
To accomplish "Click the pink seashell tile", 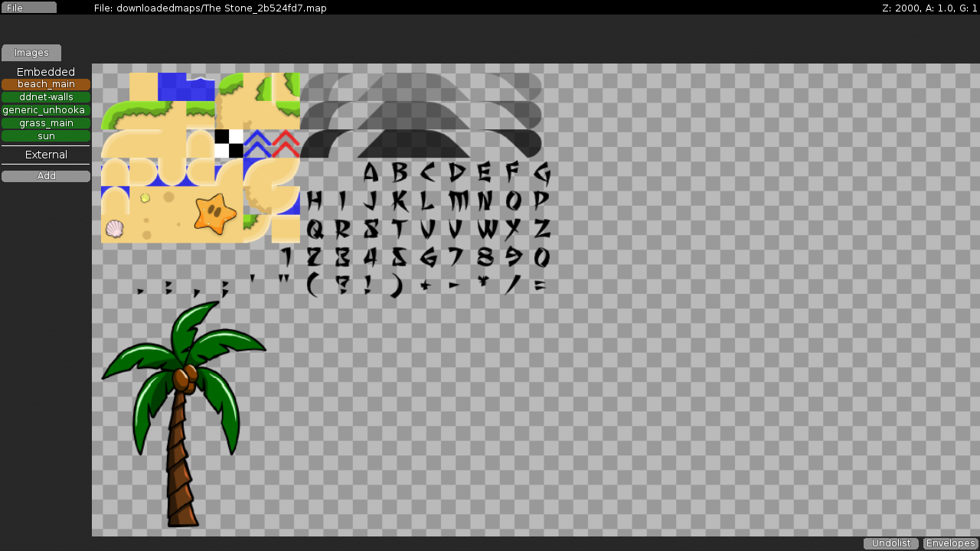I will [115, 228].
